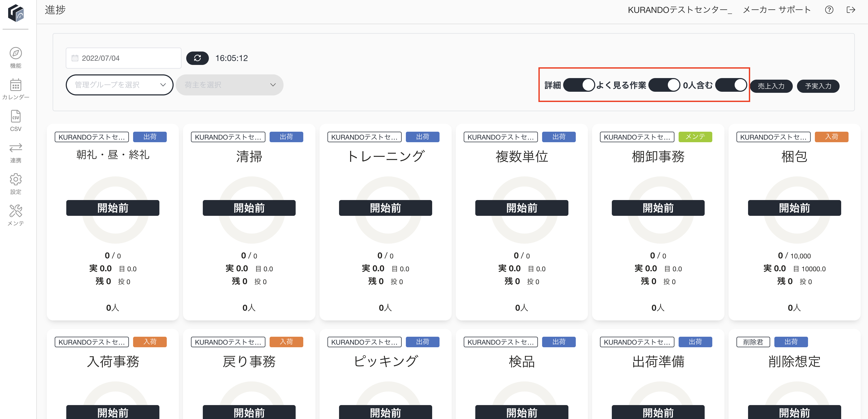Open the help question mark icon
This screenshot has width=868, height=419.
click(829, 10)
